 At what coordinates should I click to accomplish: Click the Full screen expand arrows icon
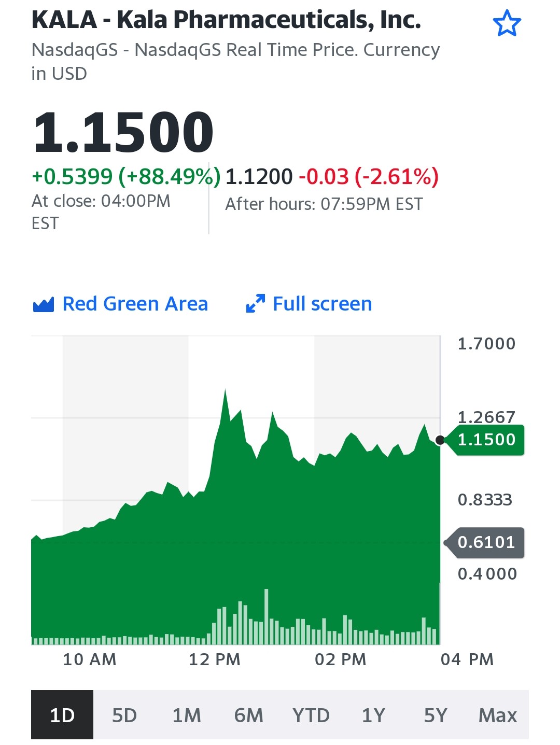pos(256,304)
